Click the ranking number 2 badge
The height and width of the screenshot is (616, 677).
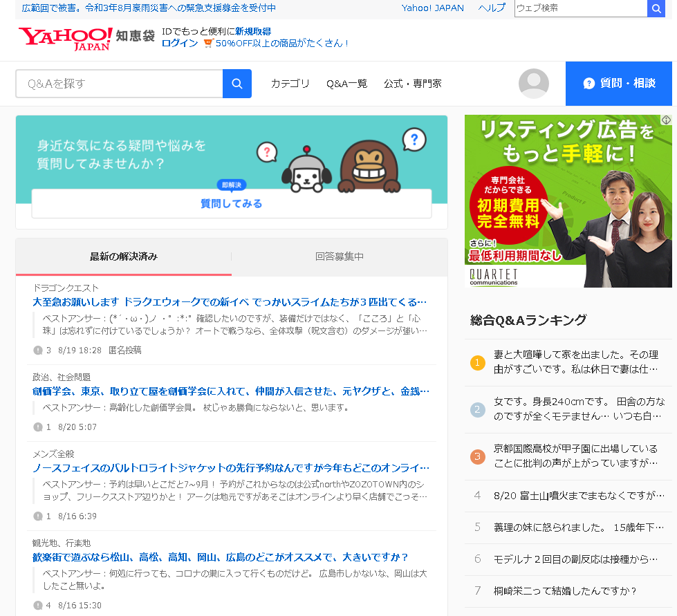point(478,409)
